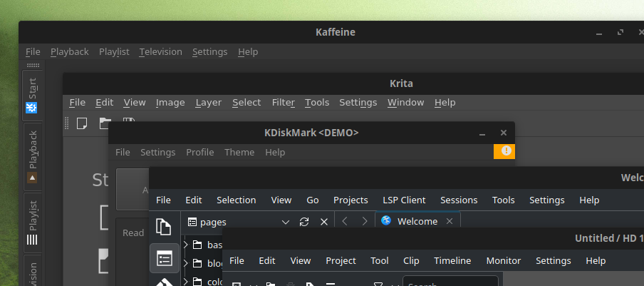Open Playlist menu in Kaffeine menu bar
Image resolution: width=644 pixels, height=286 pixels.
point(114,52)
